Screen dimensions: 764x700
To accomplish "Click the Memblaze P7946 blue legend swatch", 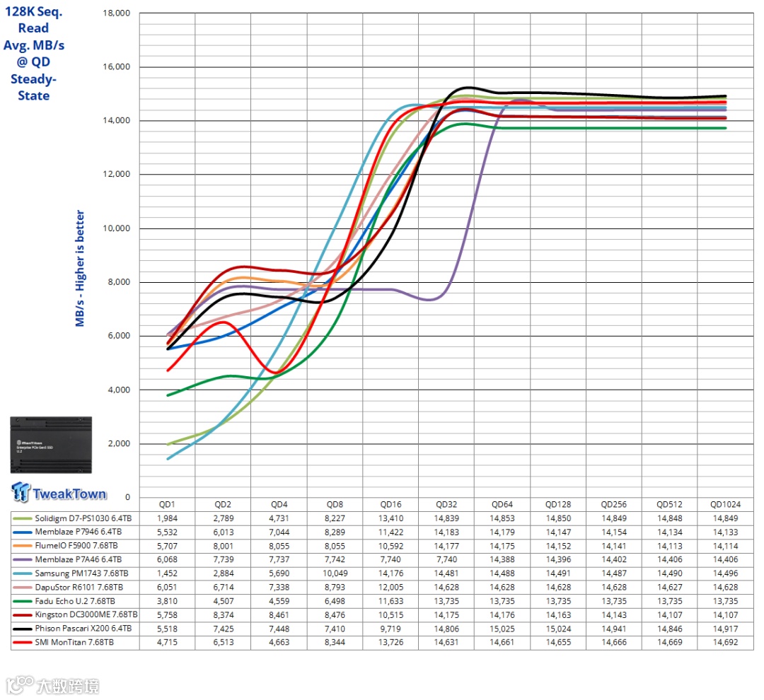I will click(23, 532).
